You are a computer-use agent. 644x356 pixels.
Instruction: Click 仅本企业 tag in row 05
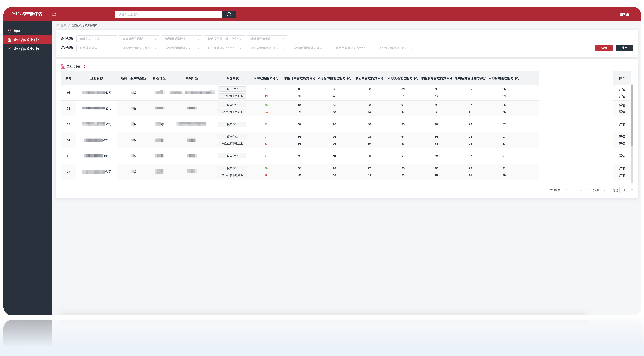point(232,156)
